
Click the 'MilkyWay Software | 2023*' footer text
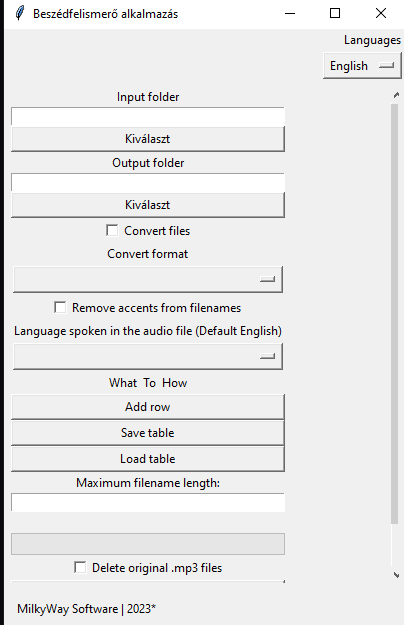click(x=86, y=609)
